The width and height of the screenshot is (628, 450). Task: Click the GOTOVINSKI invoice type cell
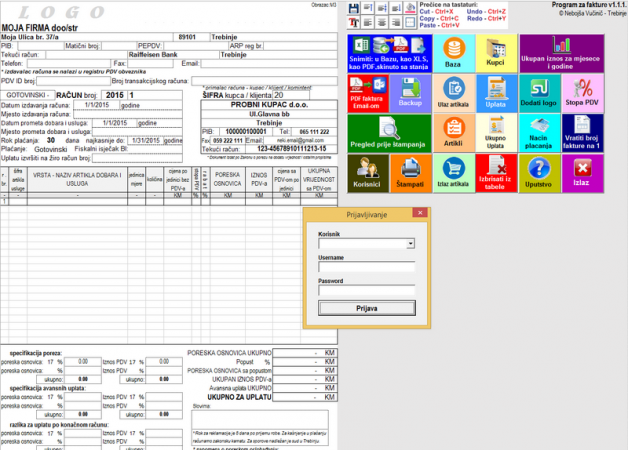(x=28, y=95)
